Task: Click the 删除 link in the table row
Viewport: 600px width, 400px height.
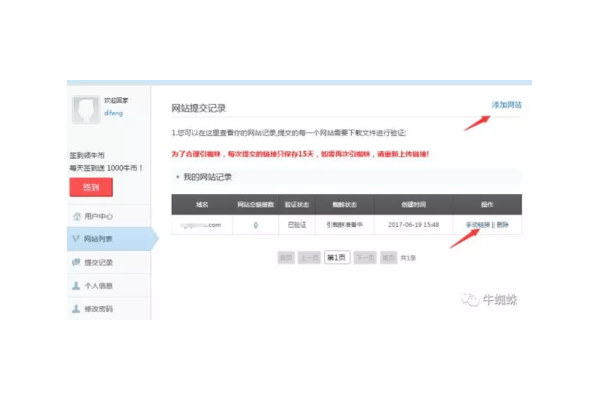Action: click(503, 225)
